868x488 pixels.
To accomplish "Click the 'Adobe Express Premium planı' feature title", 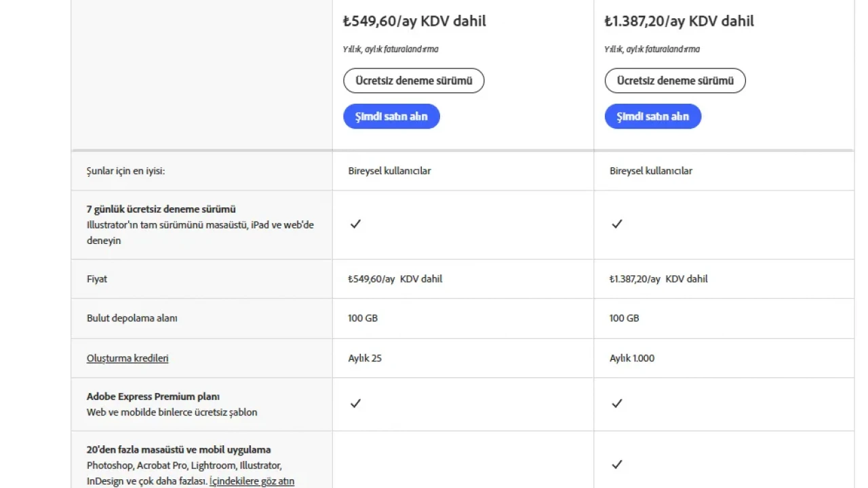I will pos(153,396).
